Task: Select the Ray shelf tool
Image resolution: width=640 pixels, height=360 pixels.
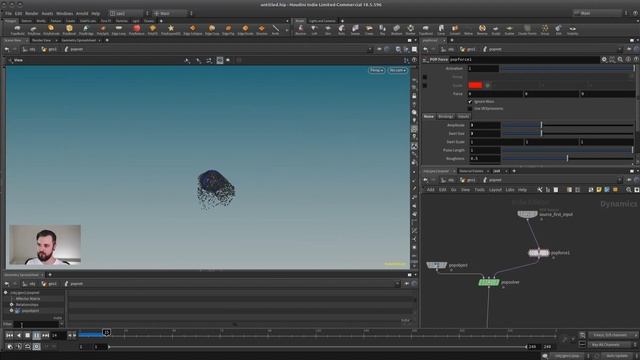Action: [x=382, y=29]
